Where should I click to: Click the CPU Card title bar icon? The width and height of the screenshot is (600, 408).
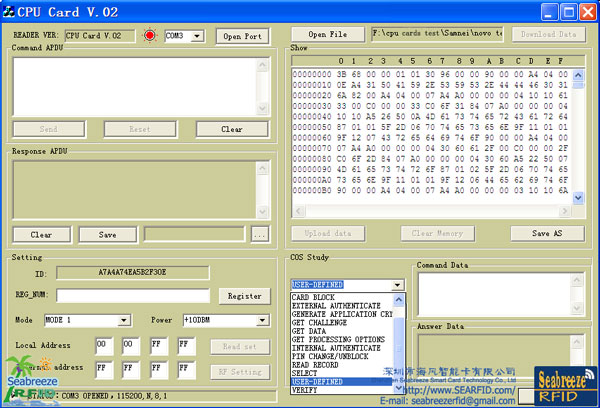[11, 11]
